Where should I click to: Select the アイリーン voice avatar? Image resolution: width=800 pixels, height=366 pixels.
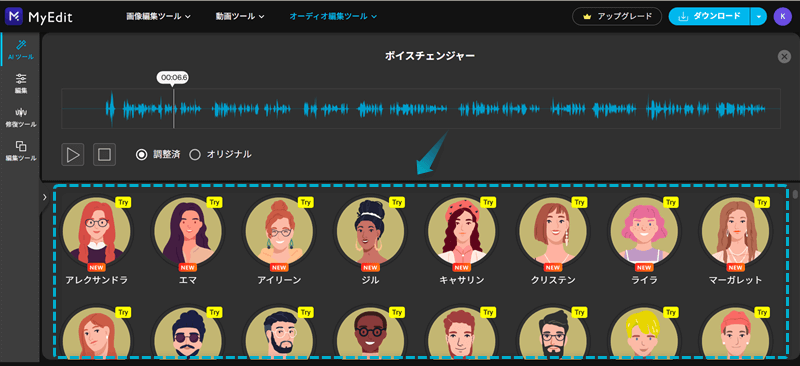279,230
